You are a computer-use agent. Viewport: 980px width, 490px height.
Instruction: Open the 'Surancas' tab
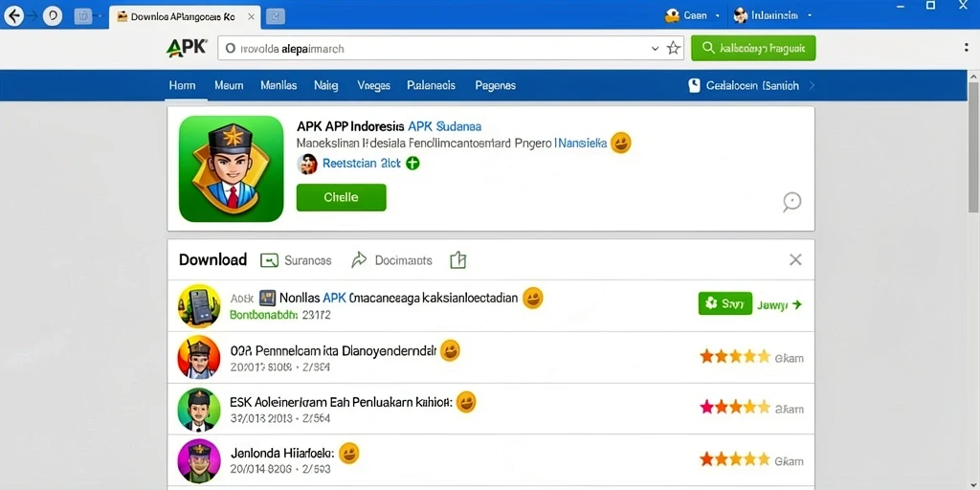point(296,260)
